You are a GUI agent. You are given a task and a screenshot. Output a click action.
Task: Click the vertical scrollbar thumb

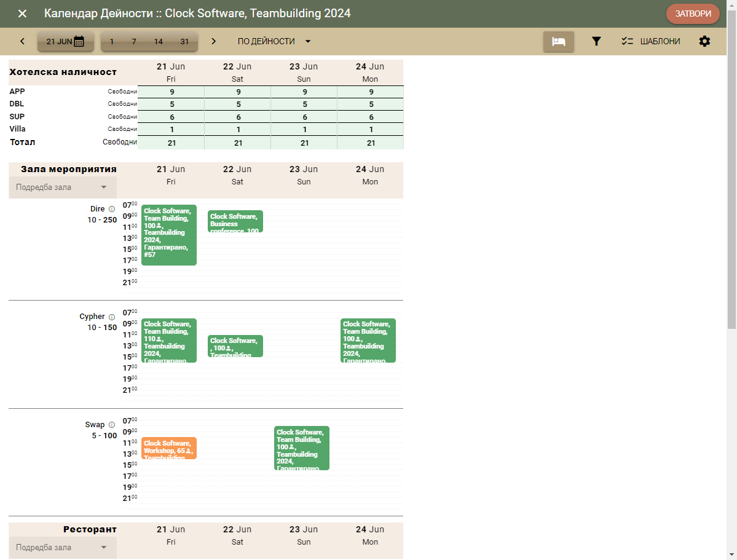pyautogui.click(x=732, y=169)
